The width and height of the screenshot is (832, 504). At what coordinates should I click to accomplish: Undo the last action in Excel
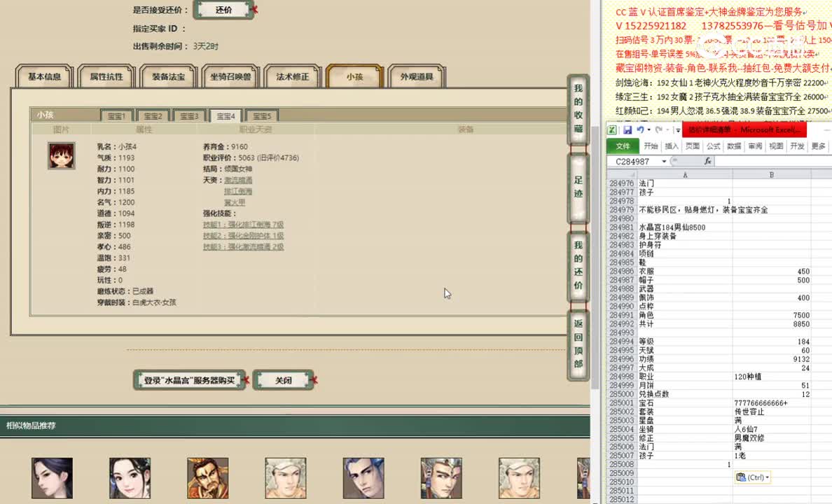pyautogui.click(x=640, y=130)
